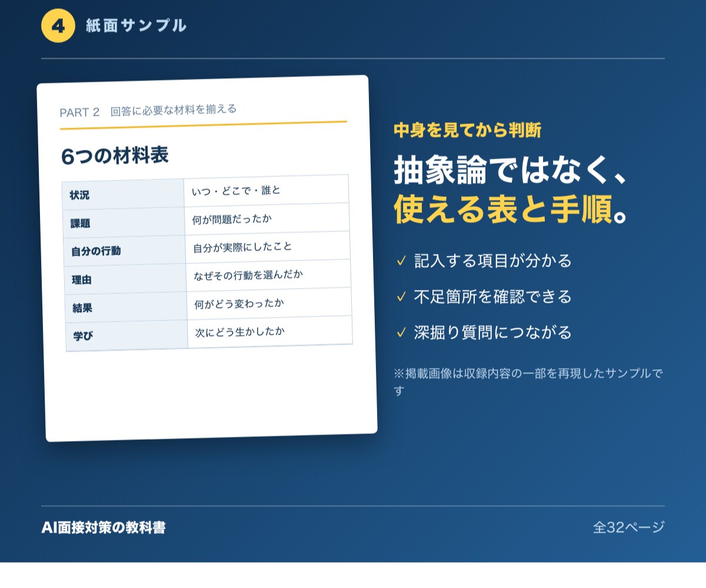706x588 pixels.
Task: Click the 紙面サンプル section heading
Action: point(136,26)
